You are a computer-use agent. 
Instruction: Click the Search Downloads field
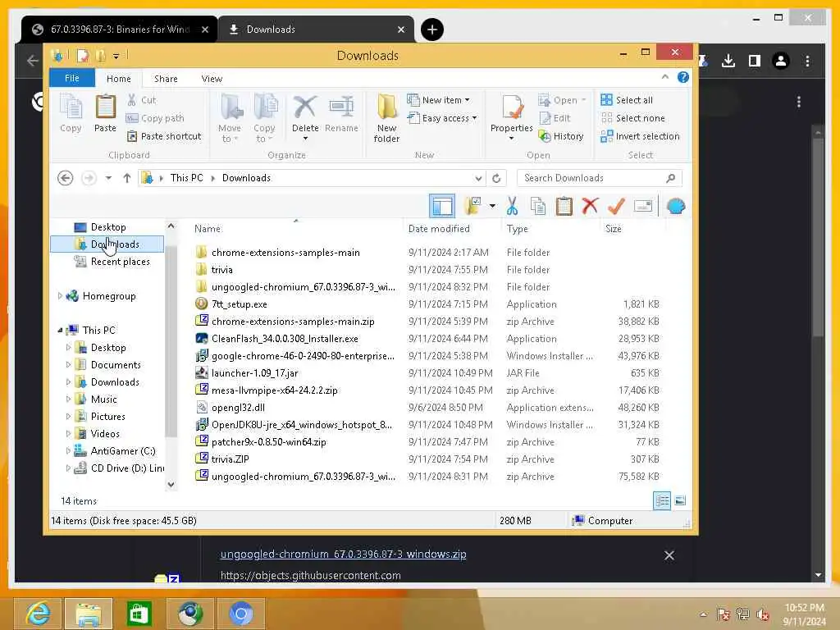click(600, 178)
